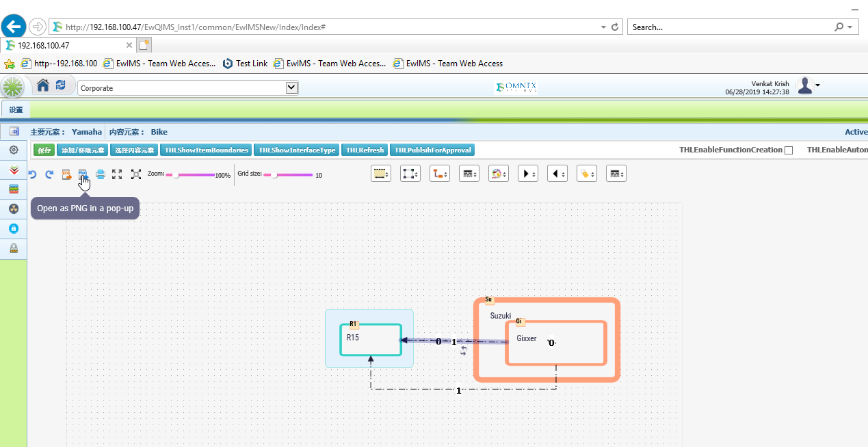Screen dimensions: 868x447
Task: Open the browser search provider dropdown arrow
Action: 850,27
